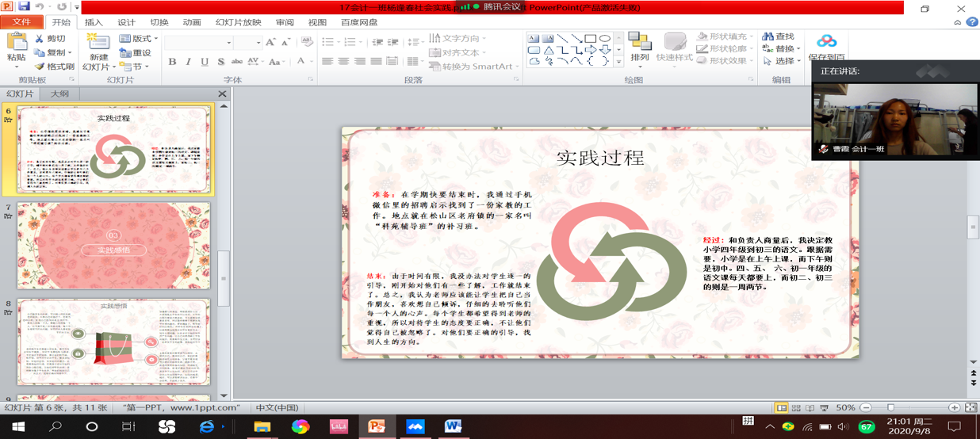Click the Save icon in quick access toolbar
The height and width of the screenshot is (439, 980).
[25, 7]
